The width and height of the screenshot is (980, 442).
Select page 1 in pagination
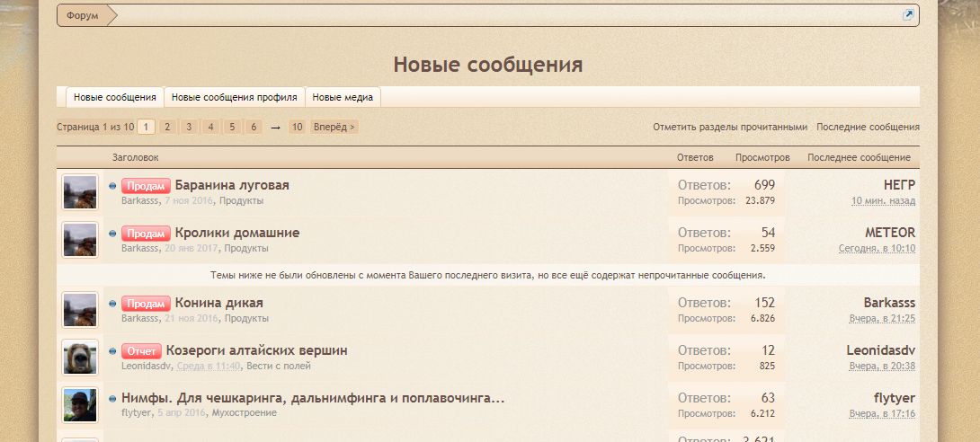[x=146, y=127]
